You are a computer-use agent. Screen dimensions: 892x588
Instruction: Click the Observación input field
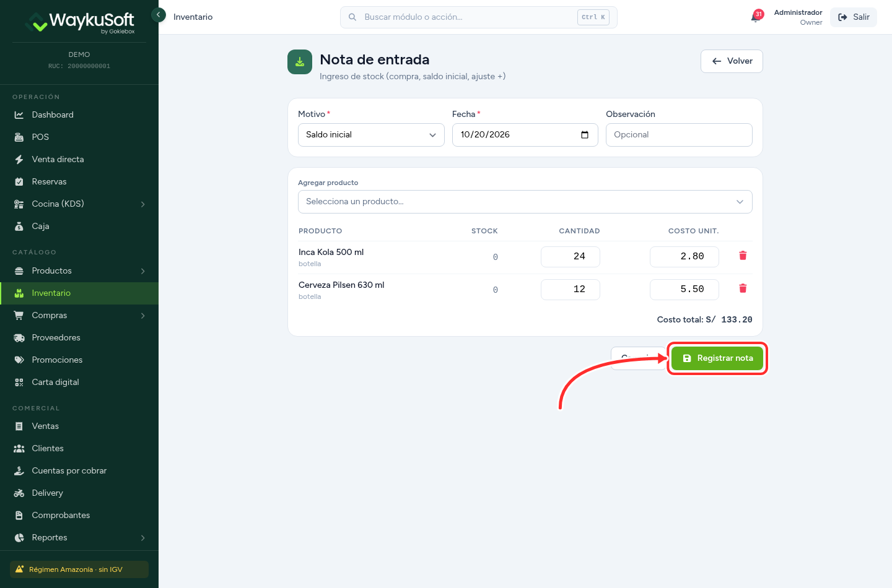[679, 135]
